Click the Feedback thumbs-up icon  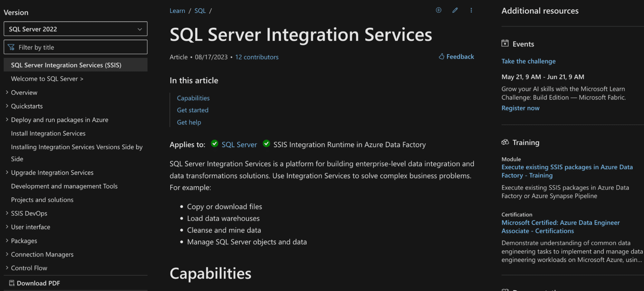click(x=441, y=56)
